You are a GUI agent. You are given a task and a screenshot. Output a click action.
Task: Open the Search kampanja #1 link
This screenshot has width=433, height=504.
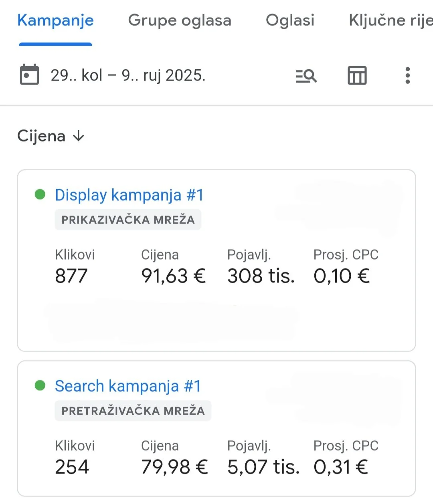(127, 386)
